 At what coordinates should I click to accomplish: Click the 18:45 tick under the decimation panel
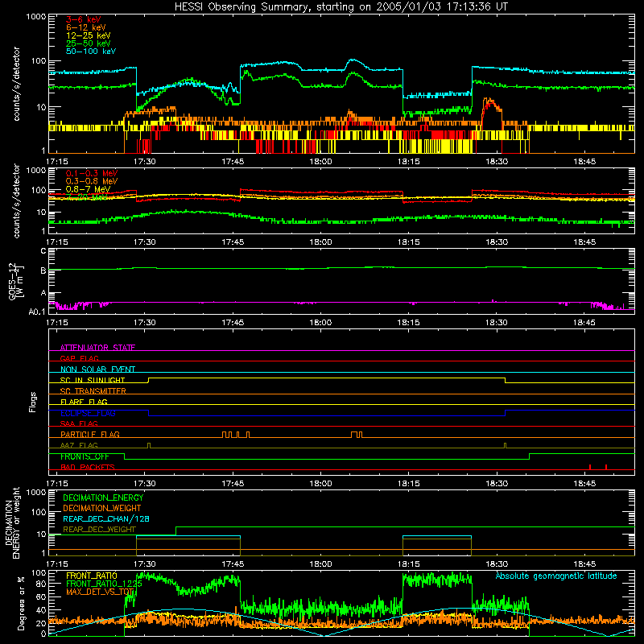coord(584,564)
